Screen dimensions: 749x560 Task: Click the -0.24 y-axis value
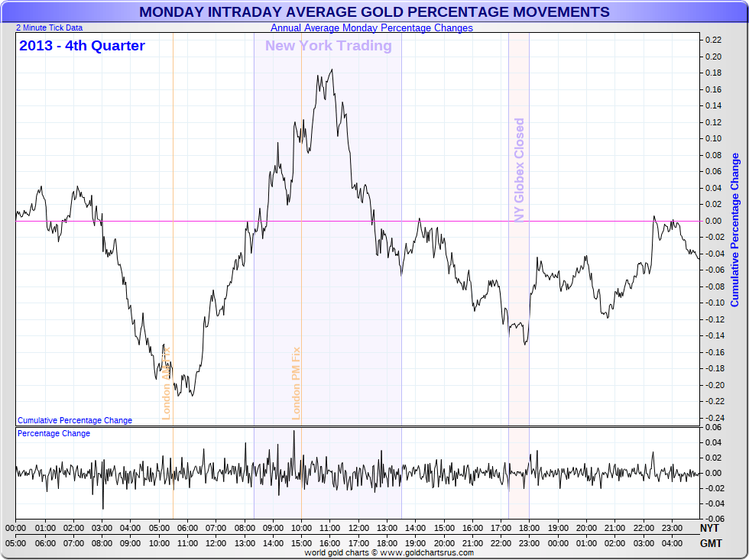[x=714, y=418]
